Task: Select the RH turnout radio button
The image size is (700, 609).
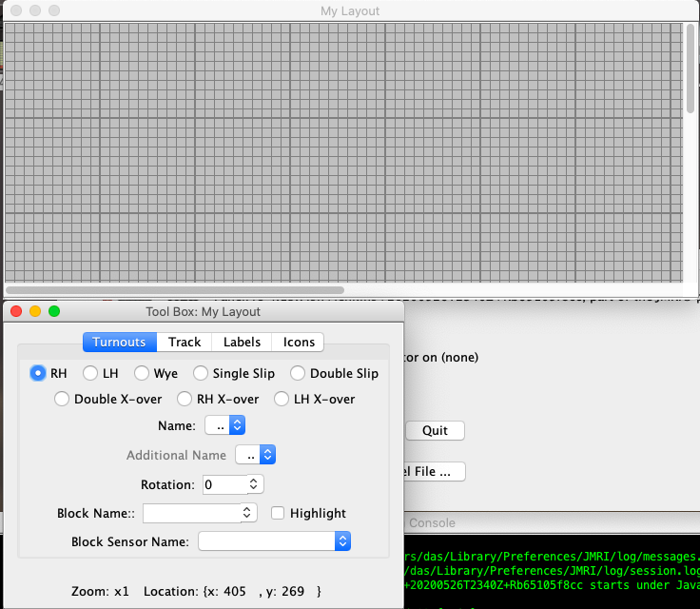Action: (38, 373)
